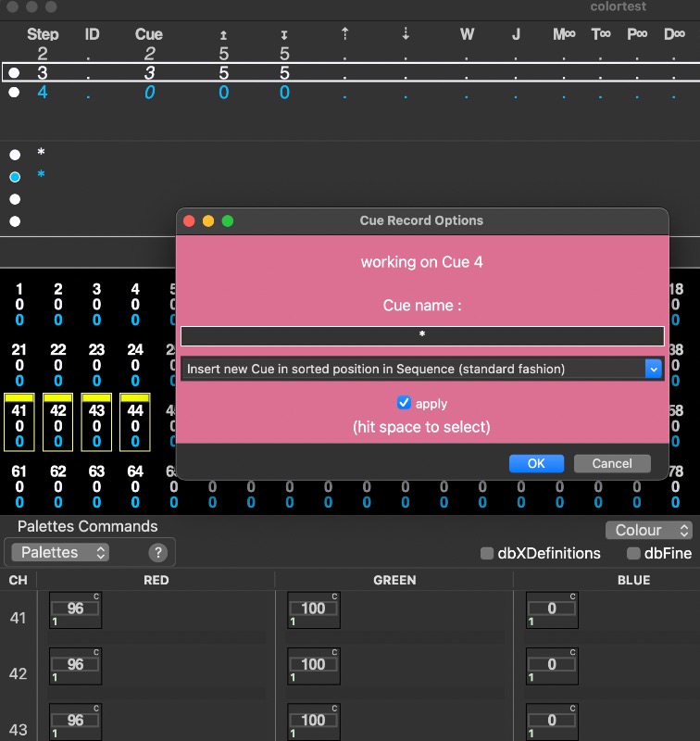Enable the dbXDefinitions checkbox
Screen dimensions: 700x741
pyautogui.click(x=487, y=554)
